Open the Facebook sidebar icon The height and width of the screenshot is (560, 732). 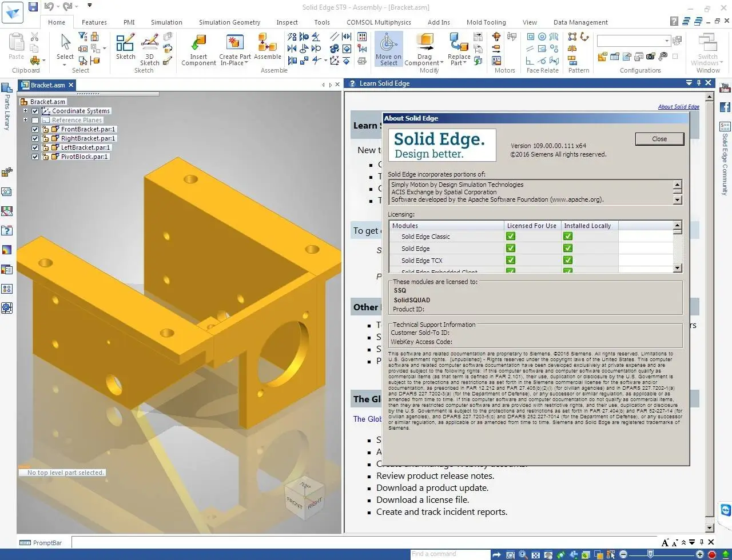[725, 107]
